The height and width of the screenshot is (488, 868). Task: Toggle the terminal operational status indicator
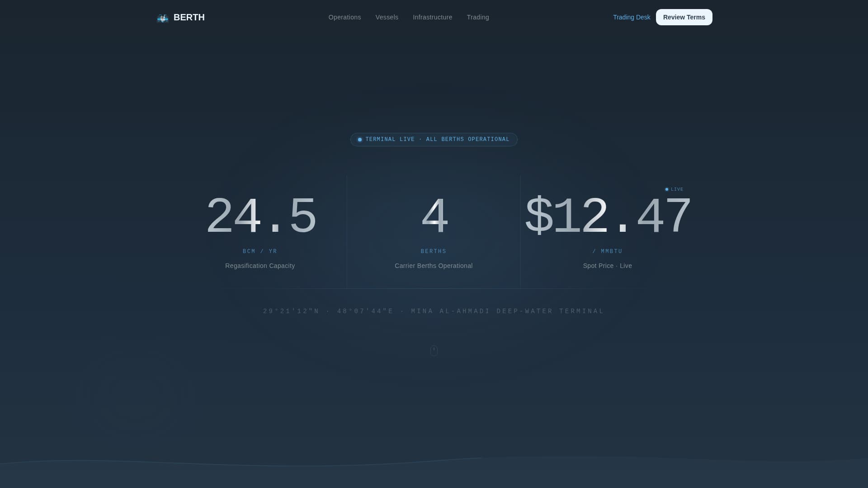tap(434, 140)
